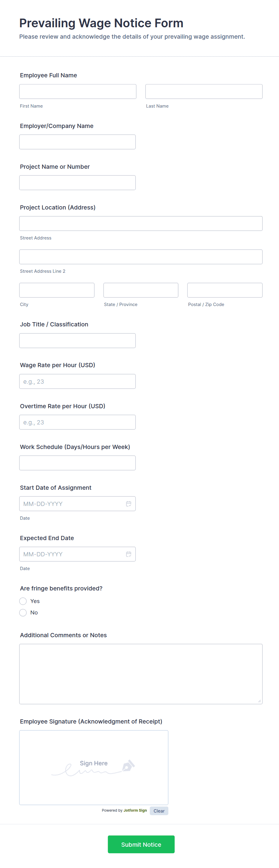
Task: Open the Jotform Sign link
Action: coord(135,810)
